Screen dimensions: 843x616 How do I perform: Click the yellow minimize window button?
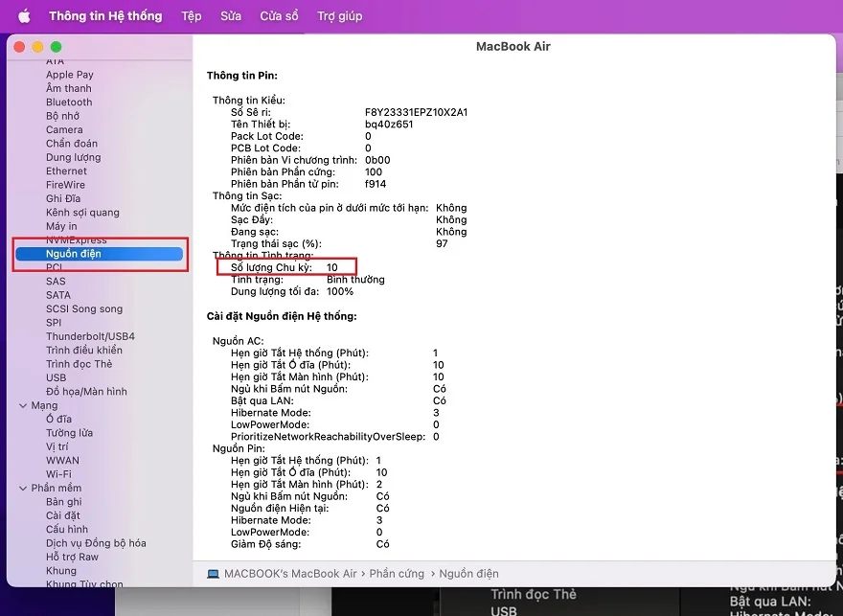[38, 47]
